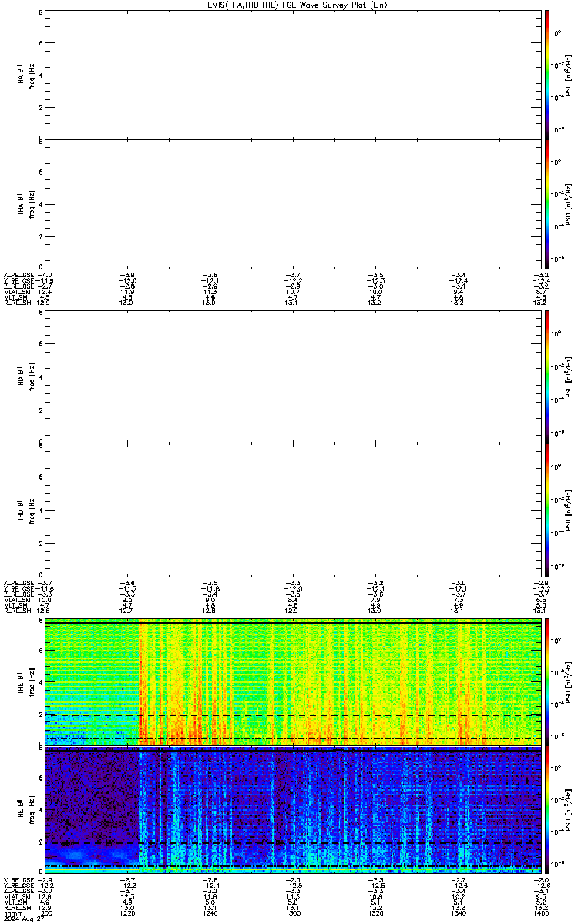Click the upper dashed line in THE B-parallel panel
Viewport: 578px width, 924px height.
(292, 843)
